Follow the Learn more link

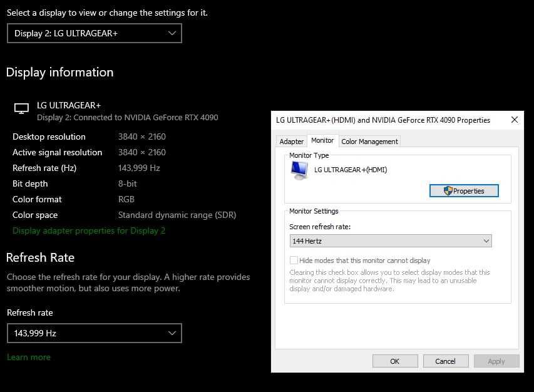point(29,357)
